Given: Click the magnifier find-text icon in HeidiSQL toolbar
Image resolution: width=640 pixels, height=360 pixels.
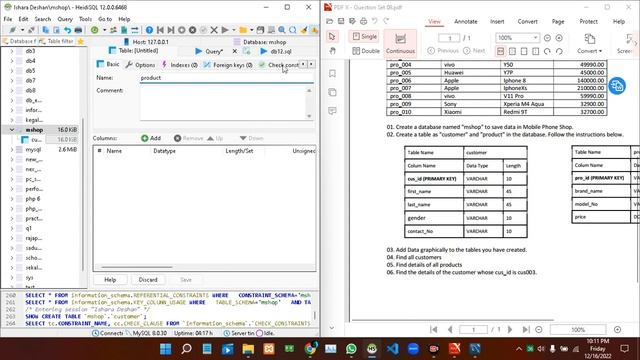Looking at the screenshot, I should (x=282, y=30).
